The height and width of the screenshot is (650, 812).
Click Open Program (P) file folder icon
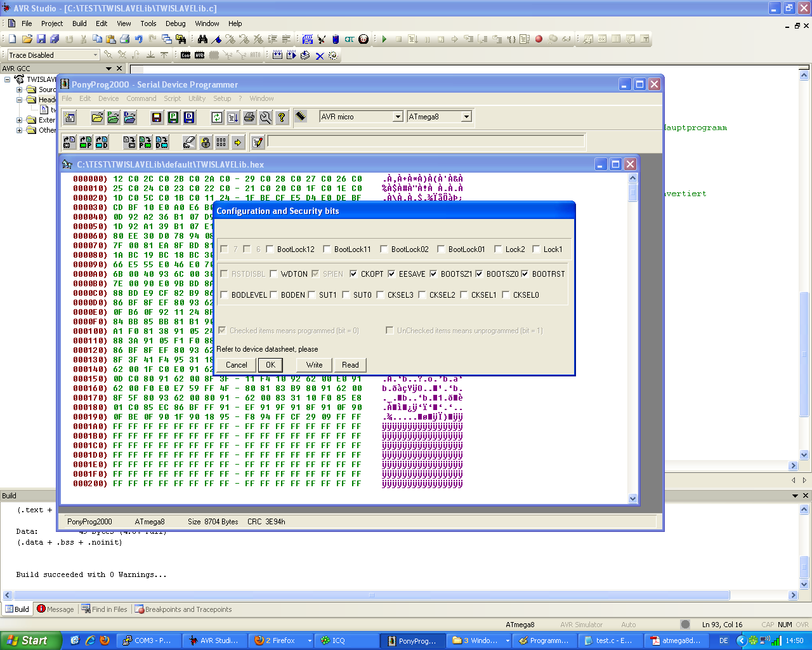tap(114, 117)
